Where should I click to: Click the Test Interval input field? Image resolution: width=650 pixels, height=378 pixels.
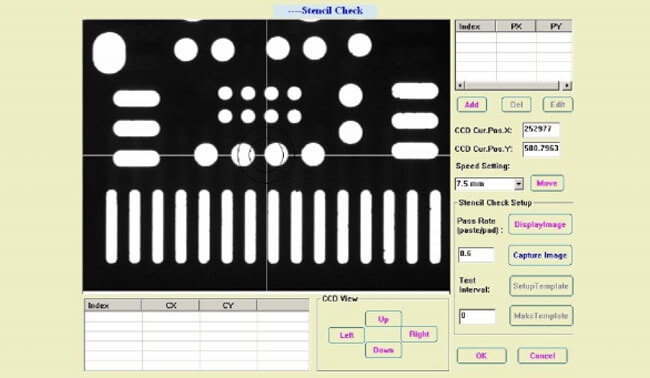tap(477, 316)
